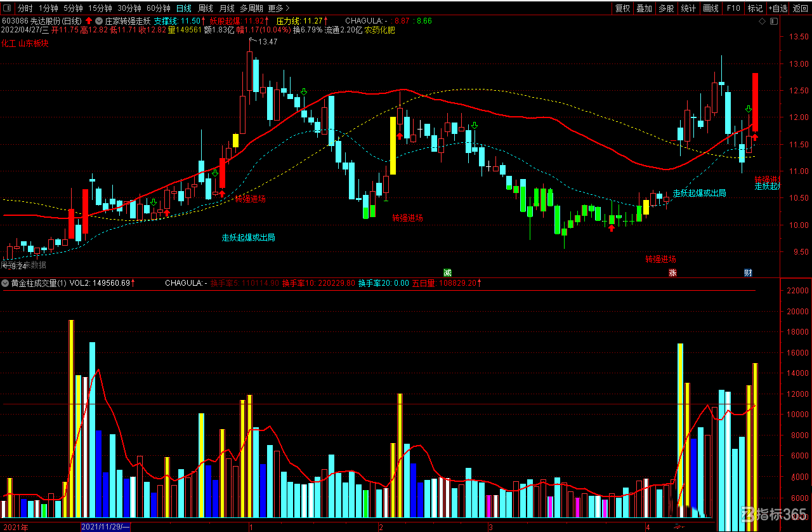
Task: Click the 13.47 high price marker
Action: tap(268, 42)
